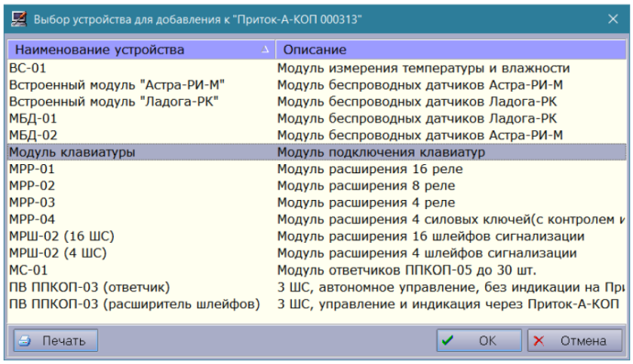This screenshot has height=364, width=633.
Task: Confirm selection with the OK button
Action: (479, 340)
